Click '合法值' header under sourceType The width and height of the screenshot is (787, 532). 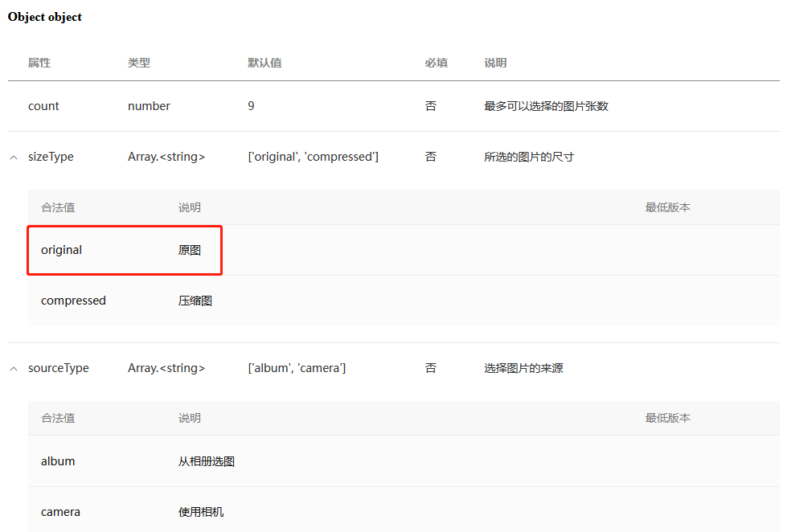pos(58,418)
